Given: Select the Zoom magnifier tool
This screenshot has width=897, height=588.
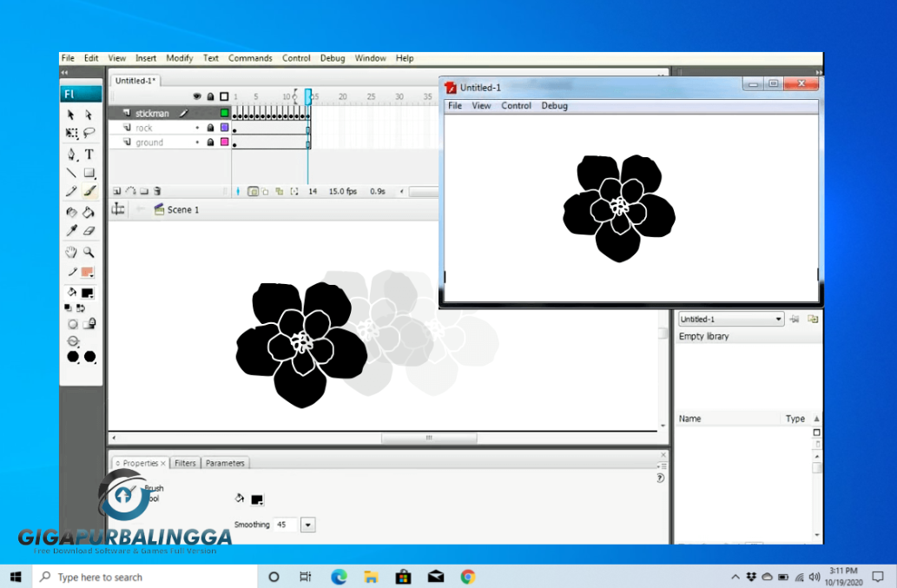Looking at the screenshot, I should coord(89,252).
